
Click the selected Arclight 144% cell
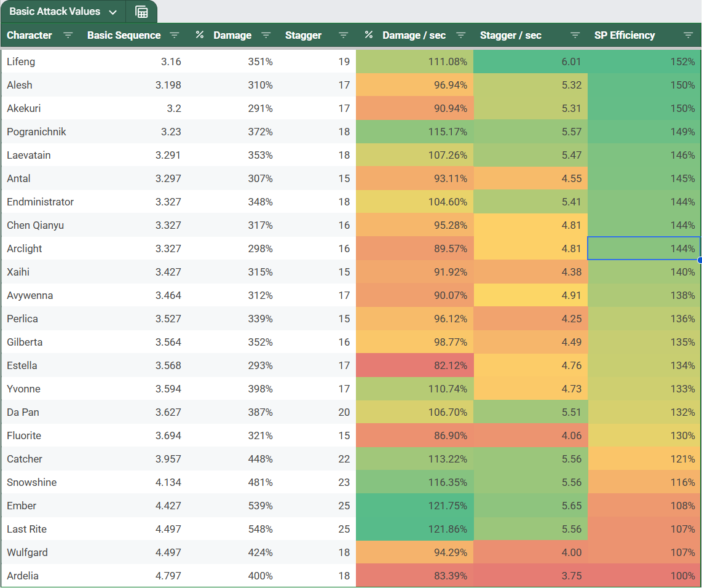click(644, 248)
